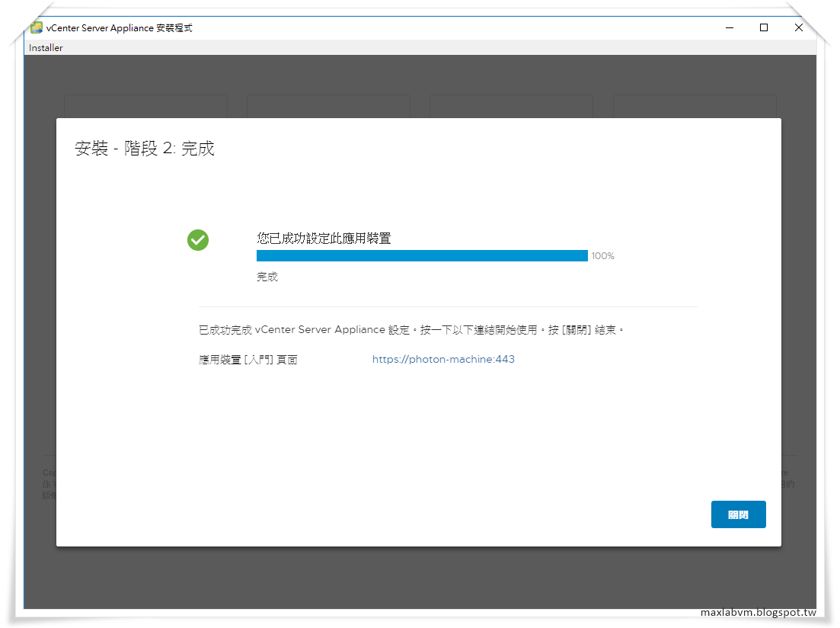The image size is (840, 628).
Task: Click the vCenter Server Appliance title icon
Action: point(37,27)
